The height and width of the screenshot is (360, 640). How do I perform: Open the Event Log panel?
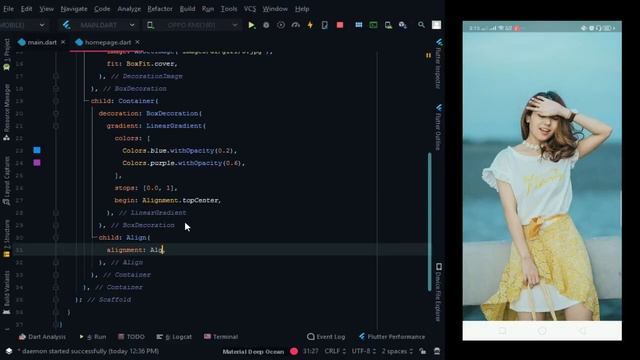[x=326, y=337]
